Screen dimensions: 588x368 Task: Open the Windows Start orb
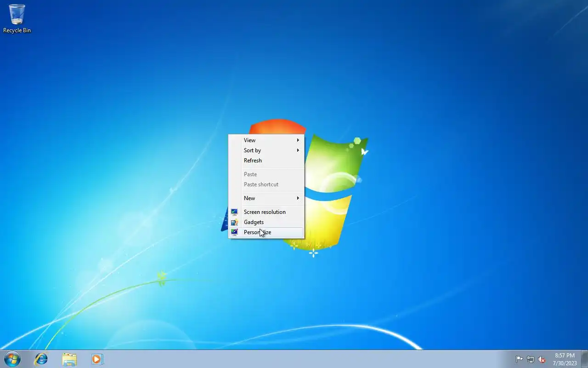[x=12, y=359]
